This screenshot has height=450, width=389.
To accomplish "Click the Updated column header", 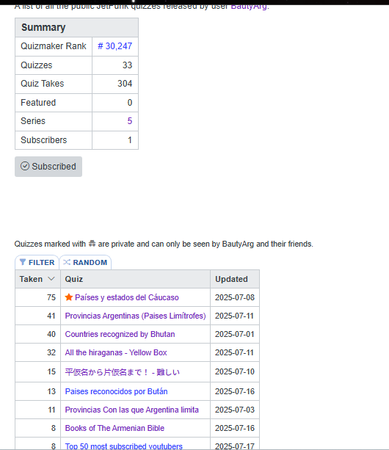I will click(231, 279).
